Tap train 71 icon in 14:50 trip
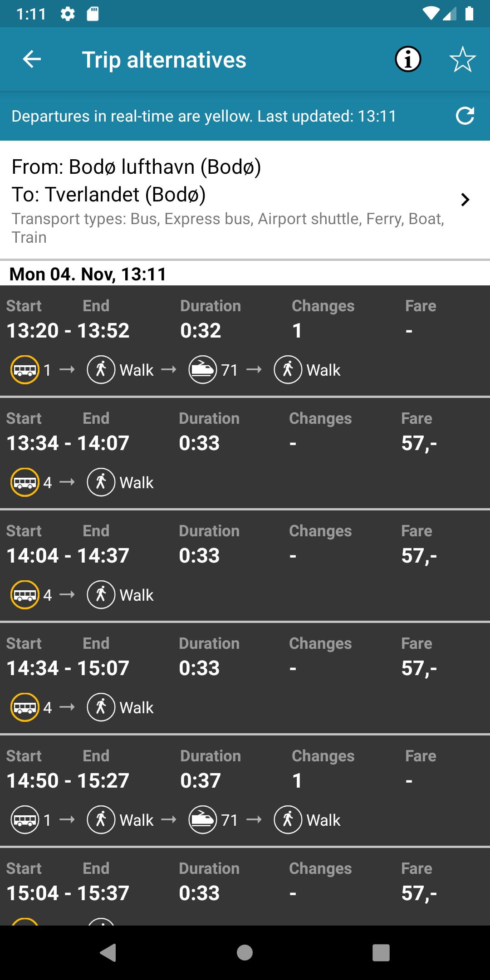Screen dimensions: 490x980 point(202,820)
